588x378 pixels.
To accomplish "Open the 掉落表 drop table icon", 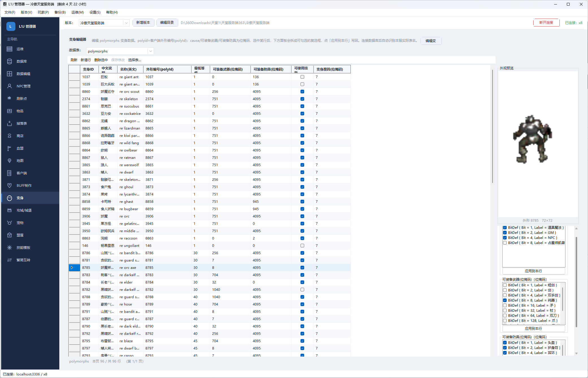I will (x=9, y=124).
